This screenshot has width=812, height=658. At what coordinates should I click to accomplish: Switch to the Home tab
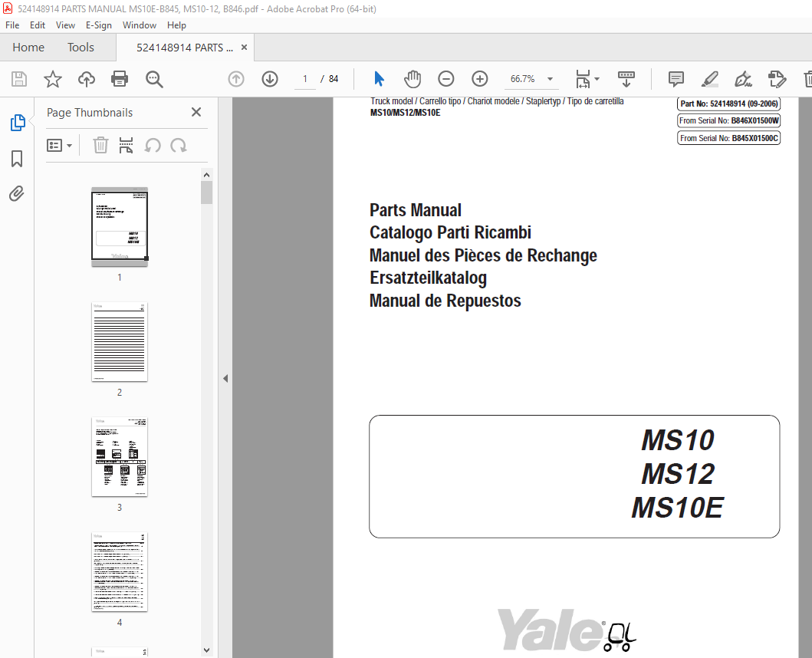(x=28, y=47)
